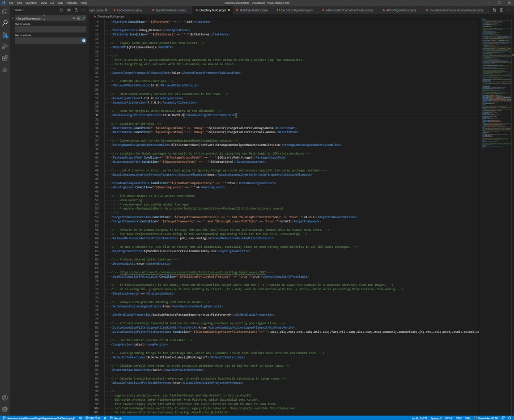514x420 pixels.
Task: Open the Edit menu
Action: (x=19, y=3)
